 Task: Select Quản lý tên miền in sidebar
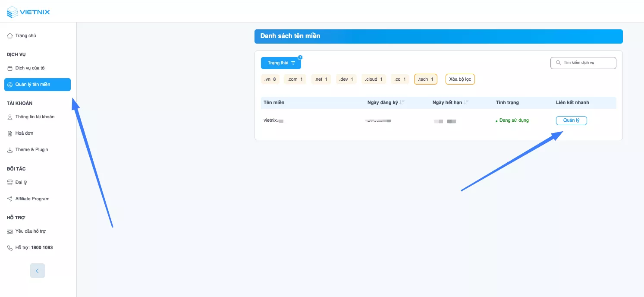click(37, 85)
